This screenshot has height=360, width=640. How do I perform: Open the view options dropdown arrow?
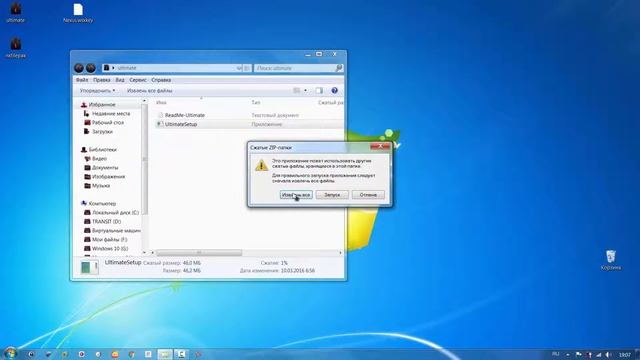coord(305,91)
